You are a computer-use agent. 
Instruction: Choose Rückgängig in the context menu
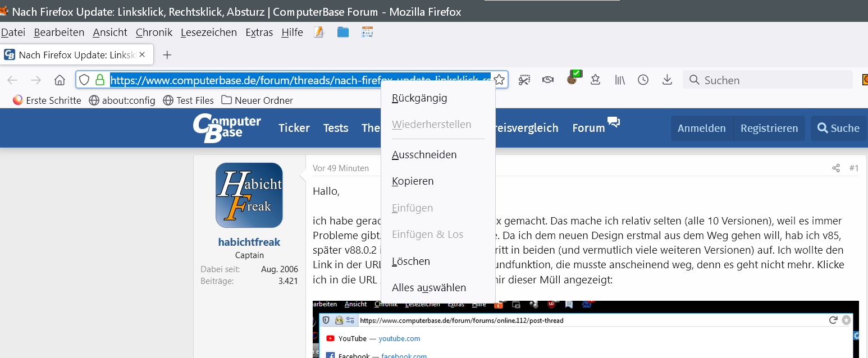(x=438, y=98)
